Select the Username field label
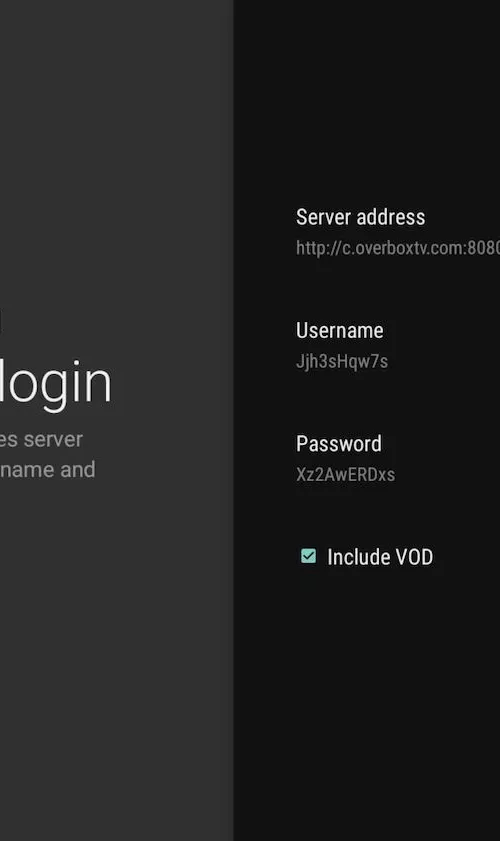The image size is (500, 841). 340,330
